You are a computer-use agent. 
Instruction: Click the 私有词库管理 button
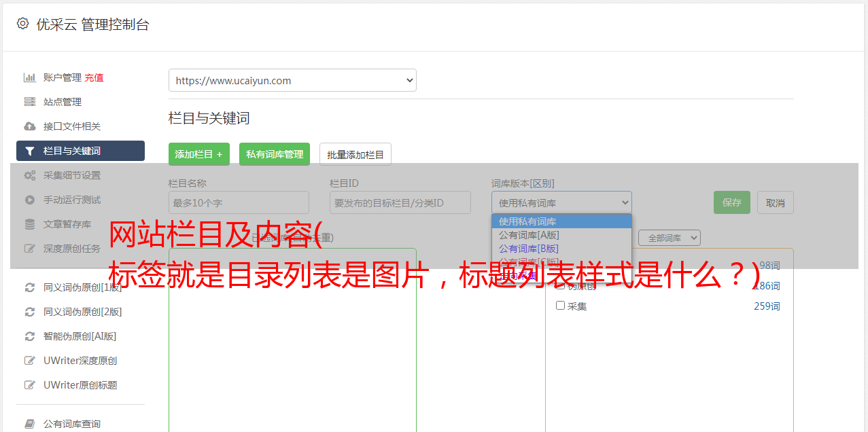tap(275, 154)
